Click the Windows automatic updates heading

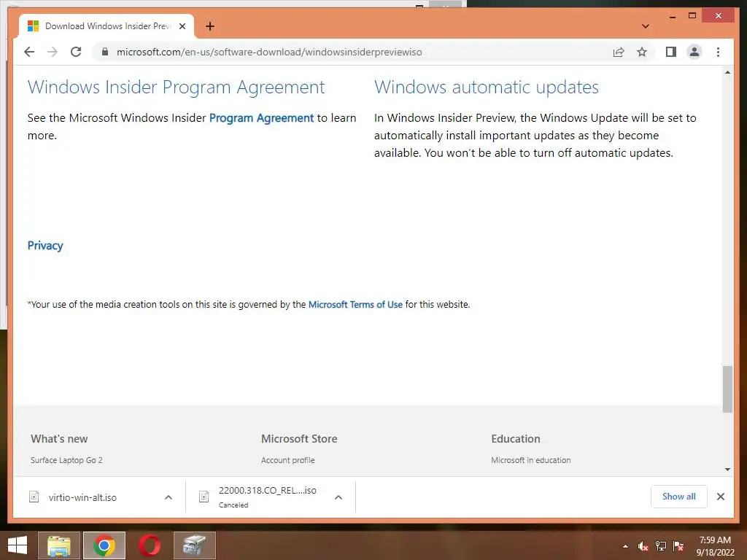click(x=487, y=87)
